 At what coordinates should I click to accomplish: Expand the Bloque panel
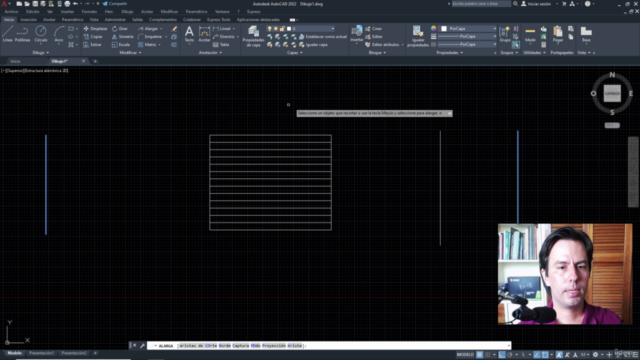tap(377, 53)
